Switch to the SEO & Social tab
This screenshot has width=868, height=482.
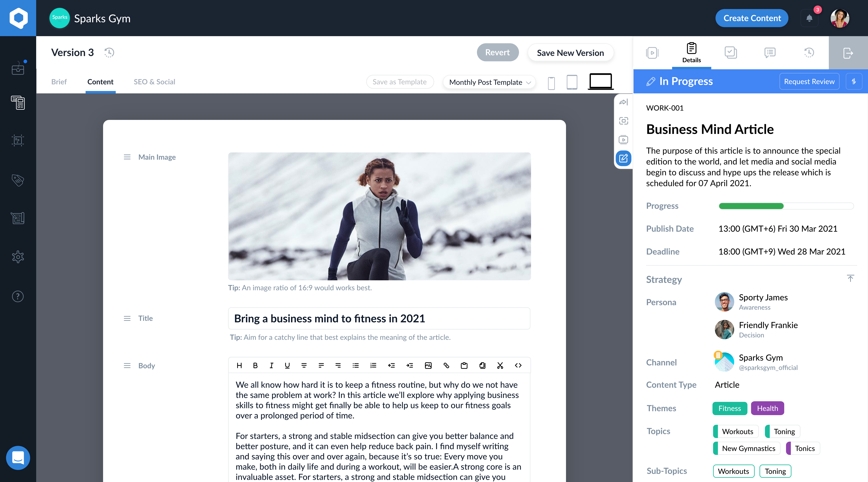(154, 82)
